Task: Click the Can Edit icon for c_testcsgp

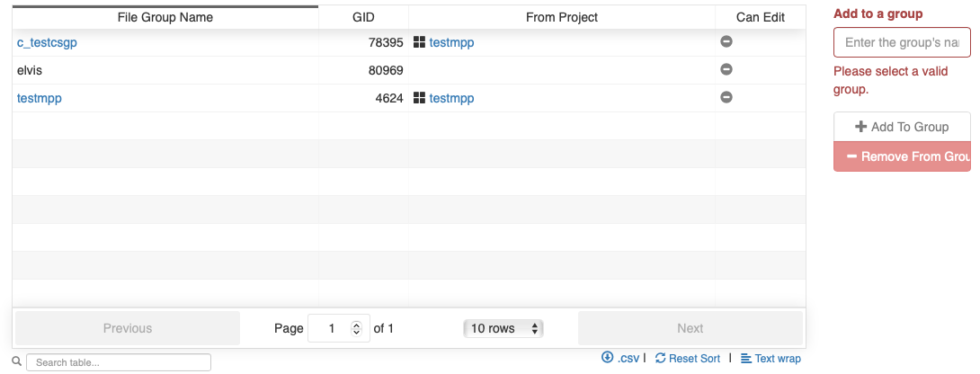Action: (726, 41)
